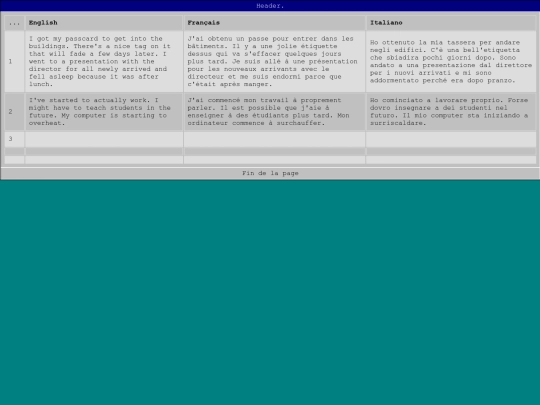Viewport: 540px width, 405px height.
Task: Click the 'Fin de la page' footer
Action: (x=270, y=173)
